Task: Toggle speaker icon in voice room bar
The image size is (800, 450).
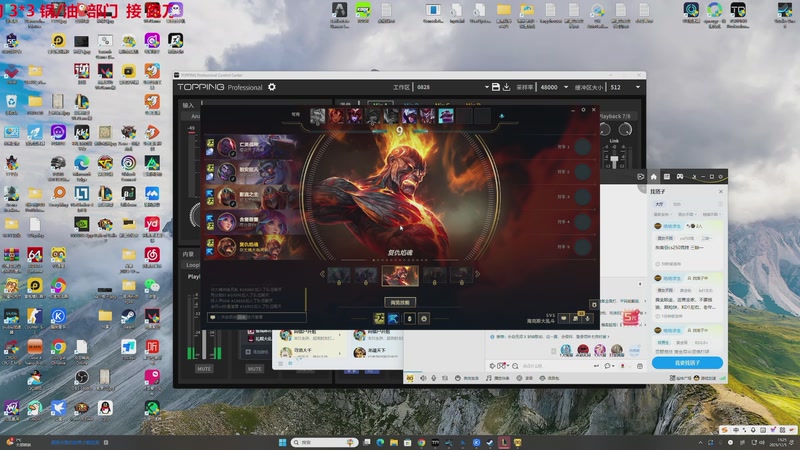Action: pyautogui.click(x=423, y=378)
